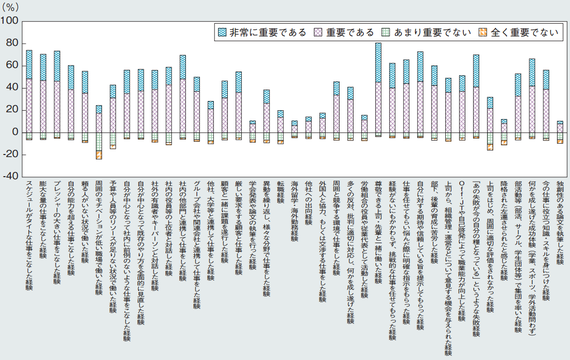Click the (%) unit label above the axis
The height and width of the screenshot is (360, 570).
10,7
